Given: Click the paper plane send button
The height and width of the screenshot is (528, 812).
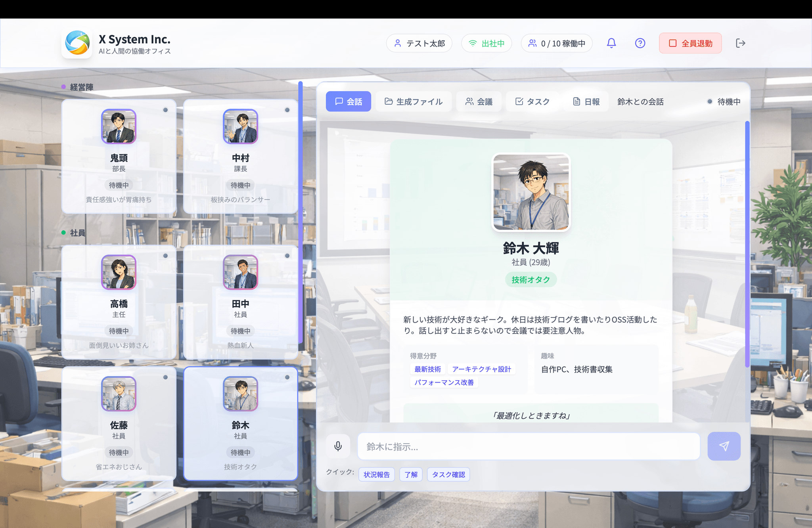Looking at the screenshot, I should click(x=724, y=446).
